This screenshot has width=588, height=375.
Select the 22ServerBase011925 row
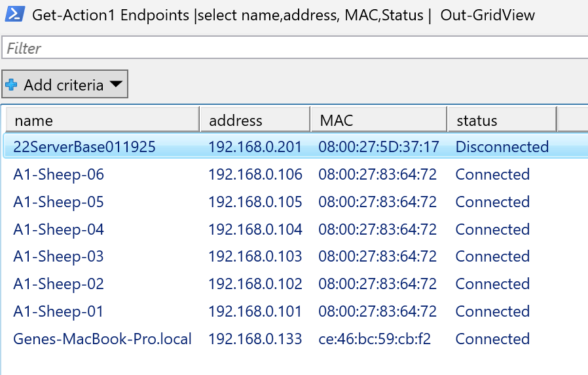84,147
